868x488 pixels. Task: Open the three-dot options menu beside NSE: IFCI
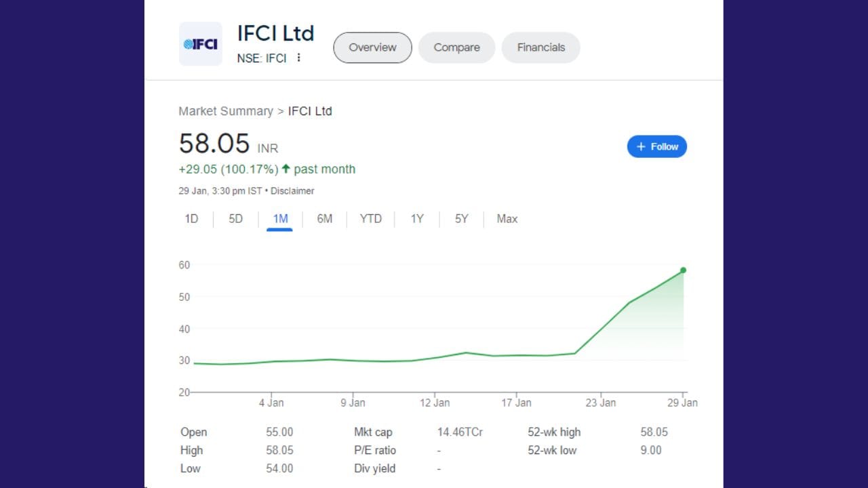pyautogui.click(x=298, y=58)
